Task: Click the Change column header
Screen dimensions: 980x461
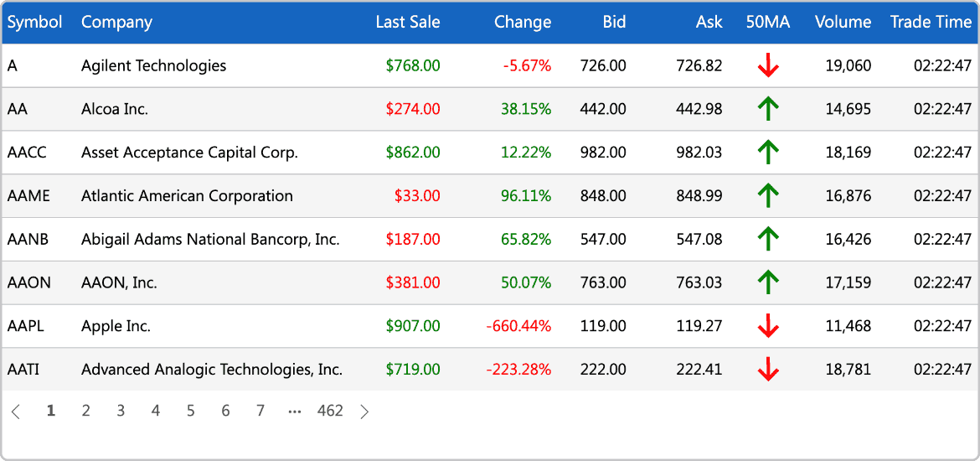Action: tap(523, 22)
